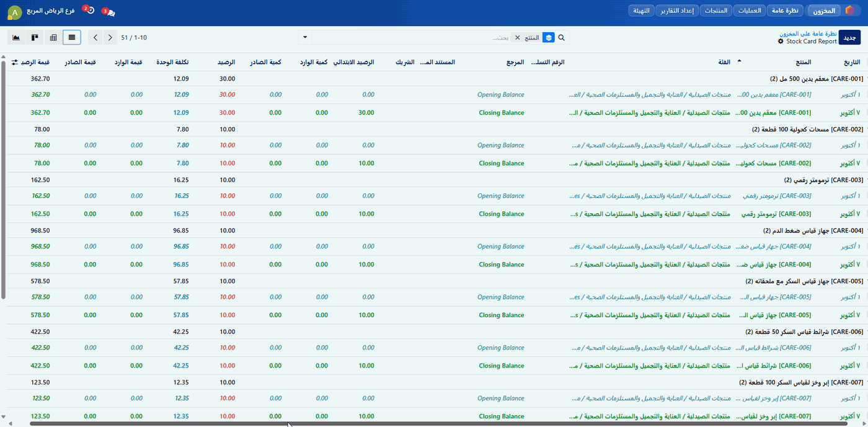Switch to graph view

coord(16,37)
